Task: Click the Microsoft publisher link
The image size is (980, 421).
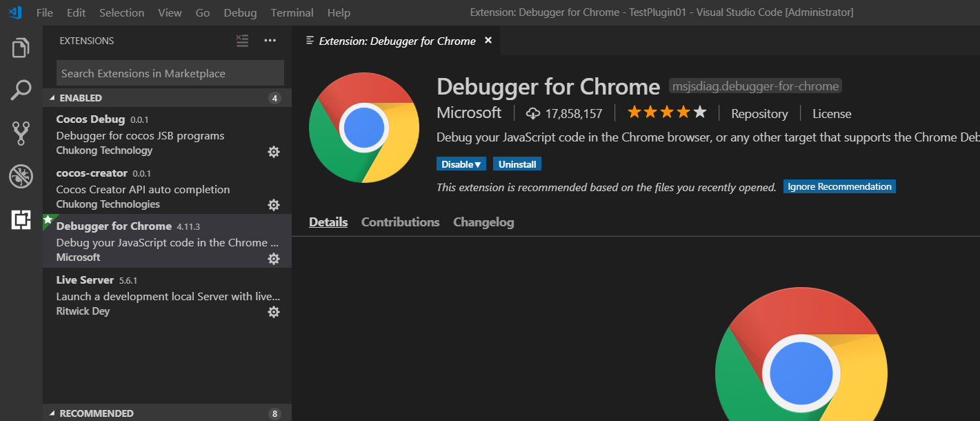Action: [x=469, y=112]
